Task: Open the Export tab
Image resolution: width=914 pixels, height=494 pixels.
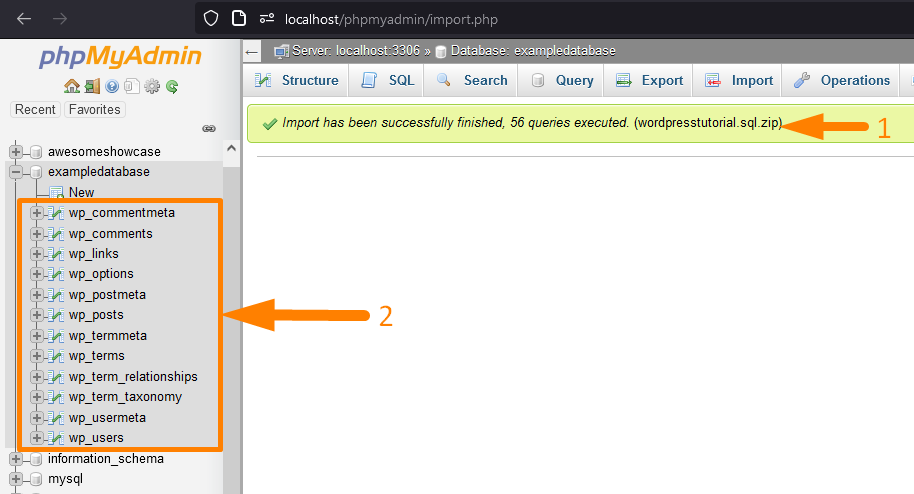Action: click(649, 80)
